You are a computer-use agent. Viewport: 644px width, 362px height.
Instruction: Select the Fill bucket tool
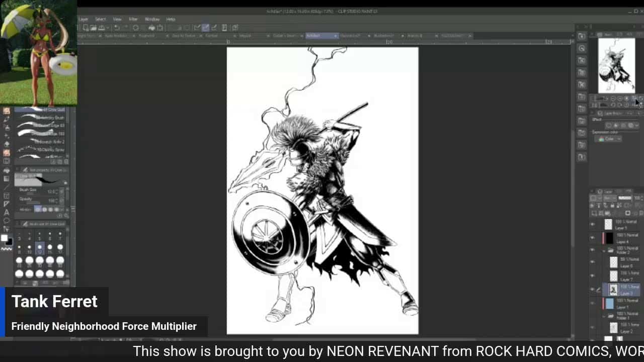click(7, 170)
